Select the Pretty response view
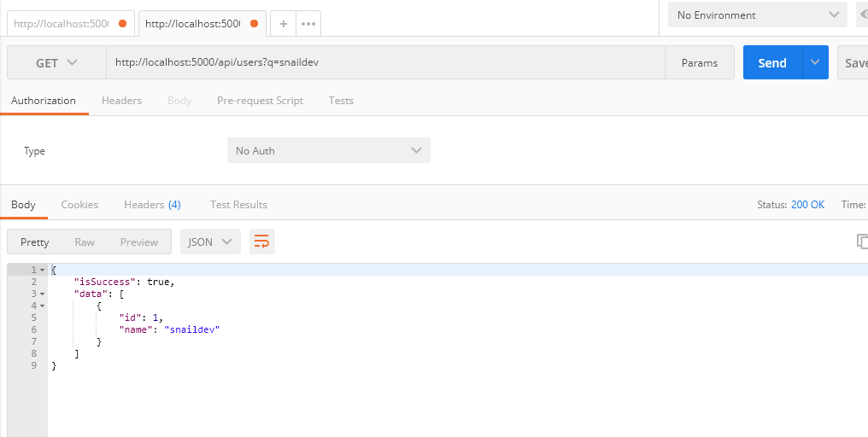Screen dimensions: 868x437 pyautogui.click(x=35, y=242)
